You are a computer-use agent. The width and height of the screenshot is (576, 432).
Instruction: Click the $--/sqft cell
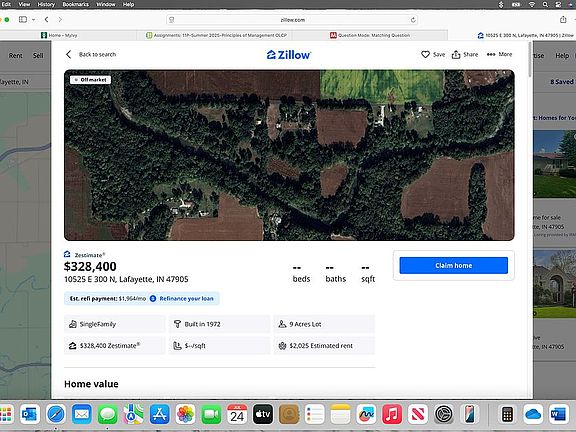pos(219,346)
